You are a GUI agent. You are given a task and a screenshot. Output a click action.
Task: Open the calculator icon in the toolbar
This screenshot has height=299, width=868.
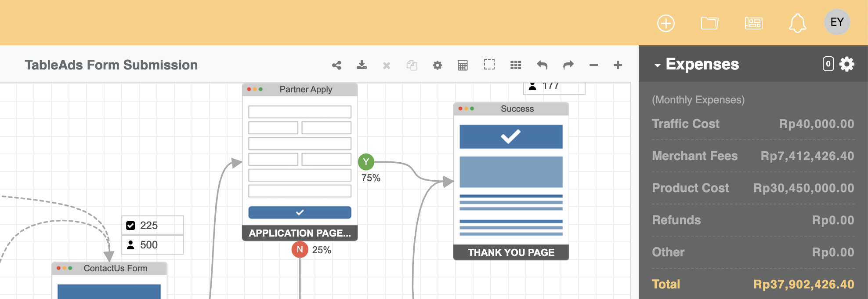pyautogui.click(x=463, y=66)
